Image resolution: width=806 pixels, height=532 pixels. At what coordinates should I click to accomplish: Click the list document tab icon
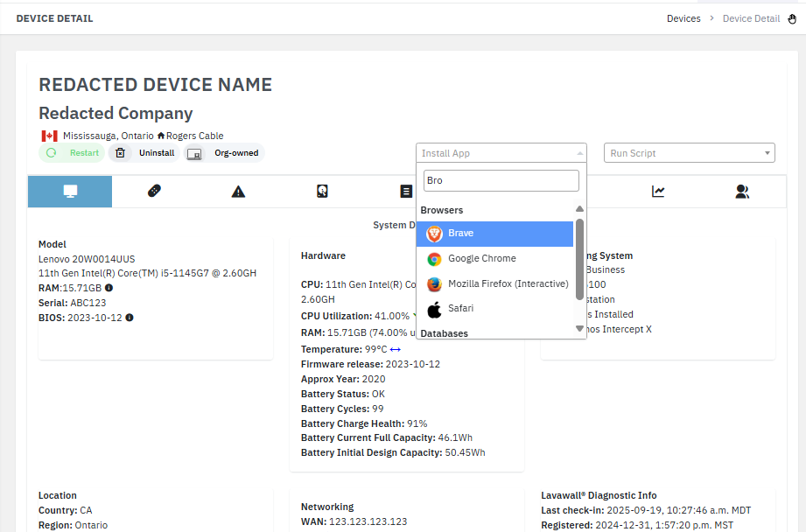[406, 190]
